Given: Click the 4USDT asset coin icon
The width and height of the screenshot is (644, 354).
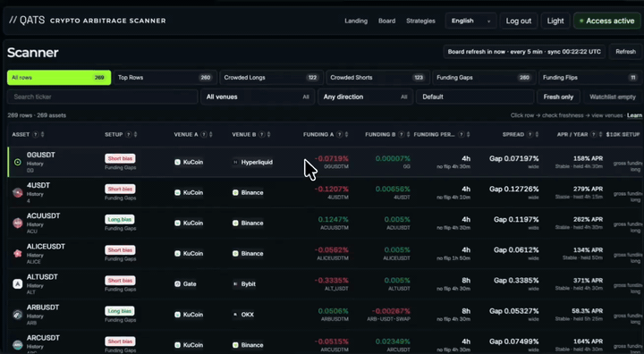Looking at the screenshot, I should pyautogui.click(x=18, y=192).
